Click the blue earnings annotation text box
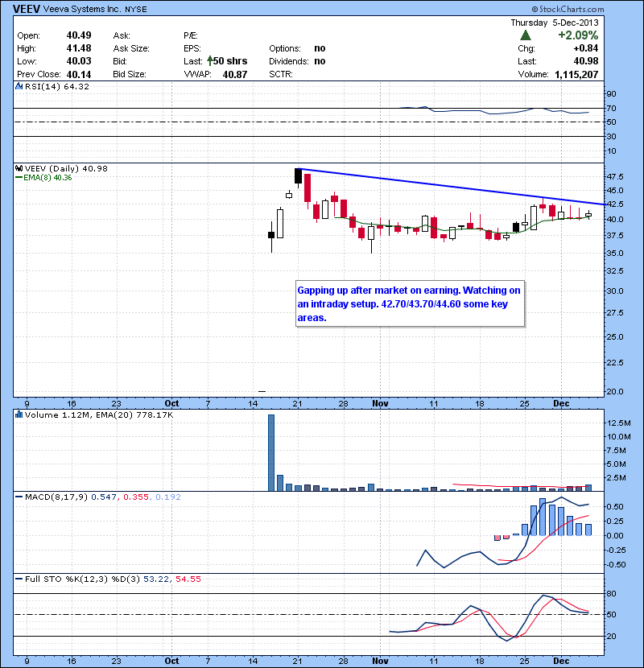This screenshot has height=668, width=644. 410,303
